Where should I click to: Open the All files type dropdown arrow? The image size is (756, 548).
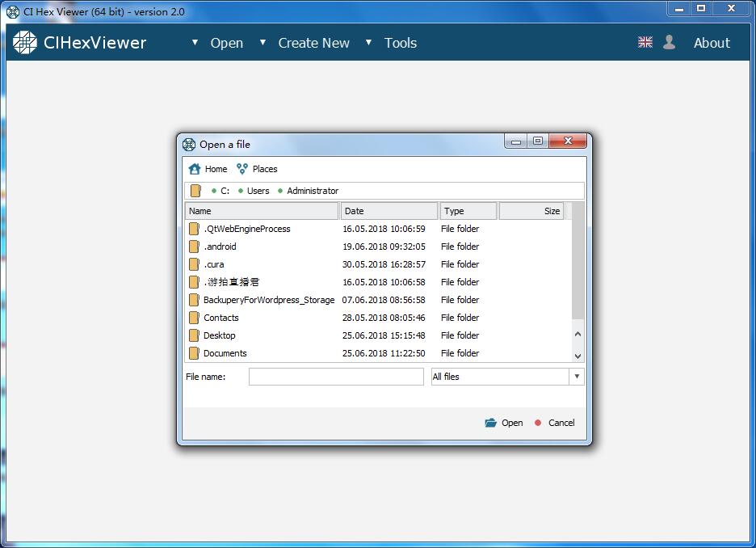577,377
